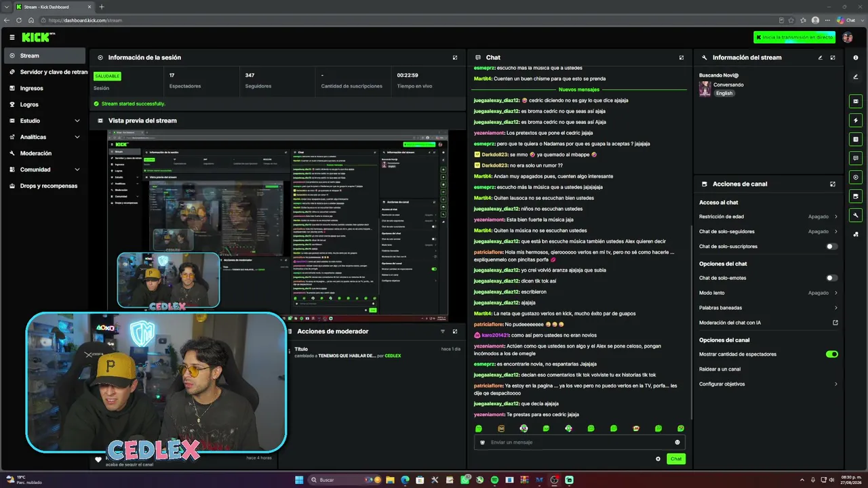The height and width of the screenshot is (488, 868).
Task: Click the stream category thumbnail image
Action: (x=705, y=89)
